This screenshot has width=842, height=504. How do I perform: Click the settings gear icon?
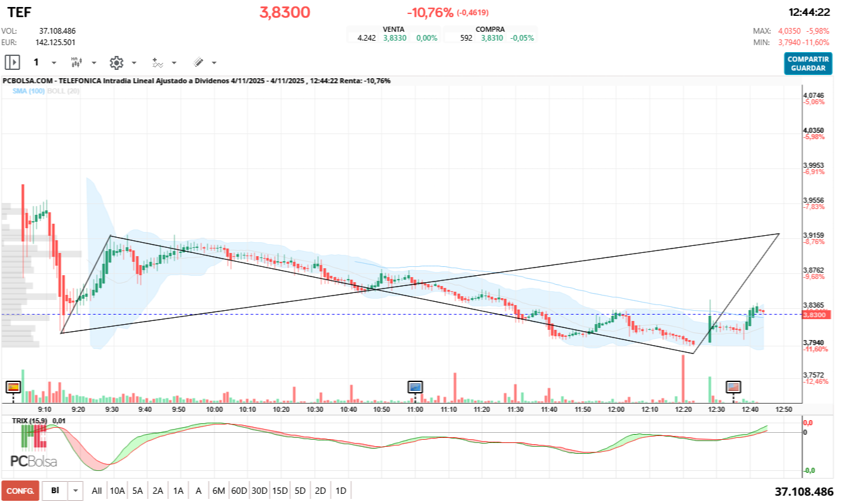[116, 62]
